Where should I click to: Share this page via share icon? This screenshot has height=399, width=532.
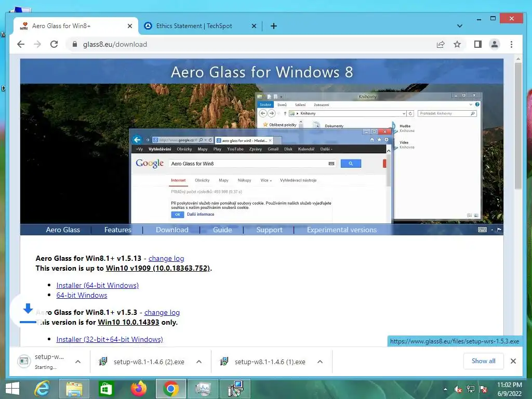(441, 44)
